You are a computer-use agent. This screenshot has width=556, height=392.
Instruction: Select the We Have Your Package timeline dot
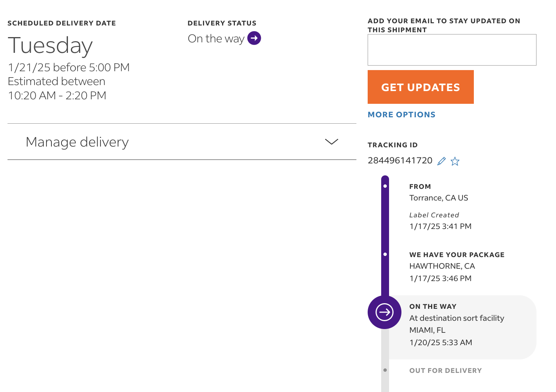[x=385, y=254]
